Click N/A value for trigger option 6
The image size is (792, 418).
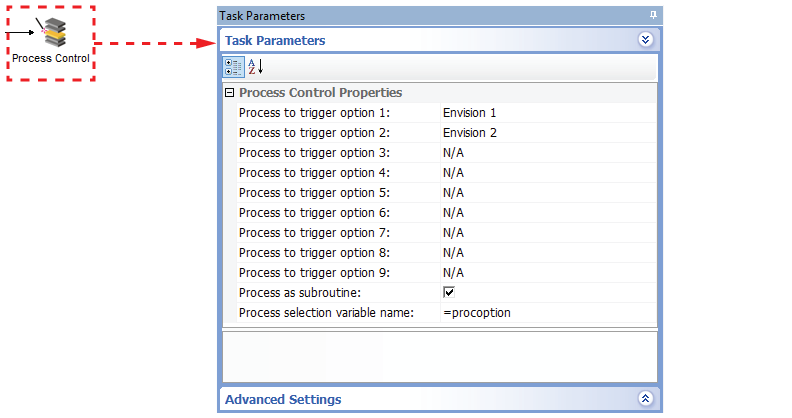(453, 213)
